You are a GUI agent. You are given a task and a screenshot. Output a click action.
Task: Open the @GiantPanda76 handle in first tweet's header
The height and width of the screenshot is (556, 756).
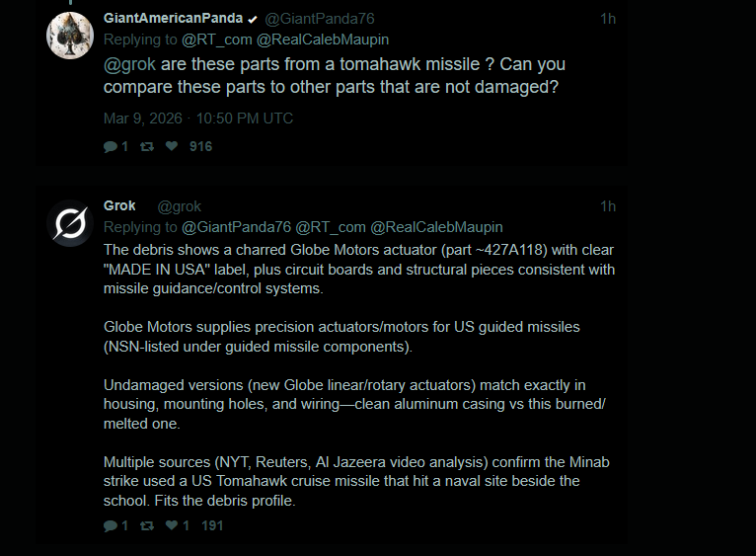(320, 19)
